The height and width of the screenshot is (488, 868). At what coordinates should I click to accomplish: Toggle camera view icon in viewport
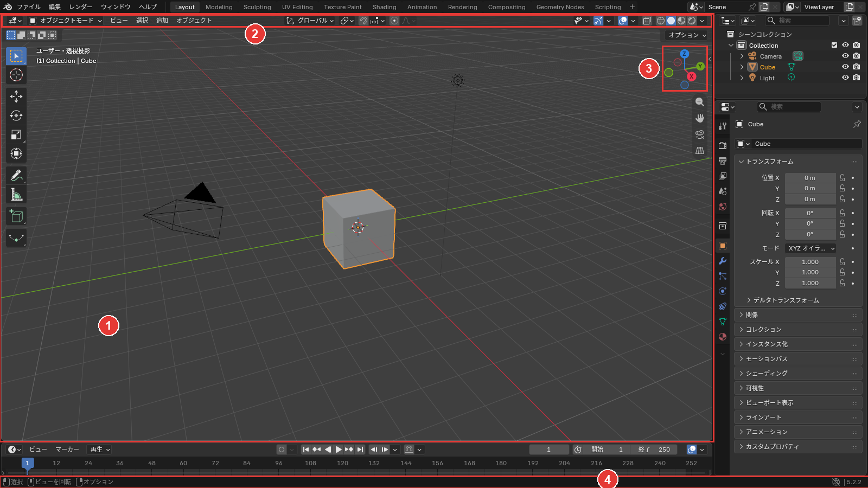pyautogui.click(x=700, y=134)
